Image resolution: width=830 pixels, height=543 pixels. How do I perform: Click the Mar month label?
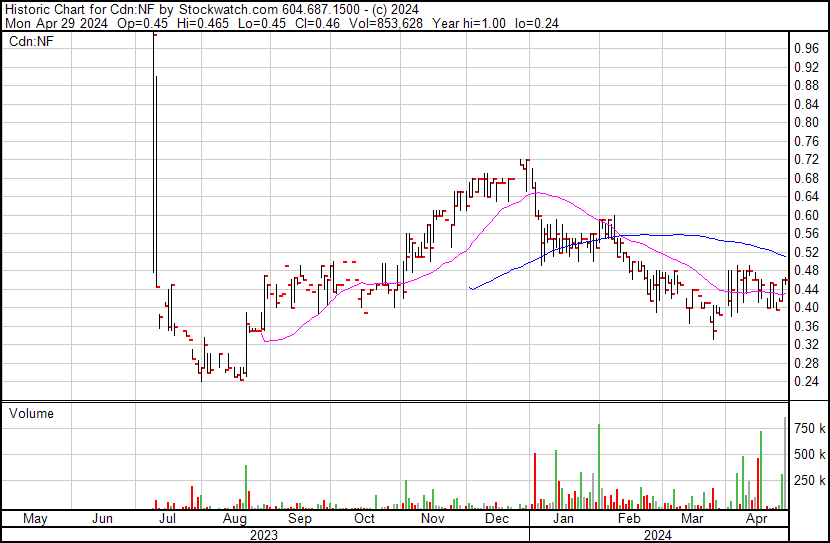point(692,518)
